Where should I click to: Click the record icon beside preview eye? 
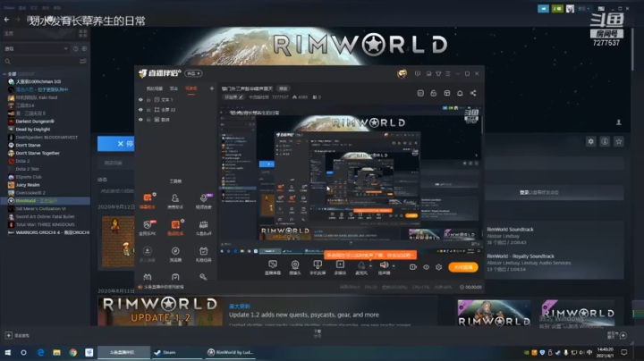click(412, 267)
